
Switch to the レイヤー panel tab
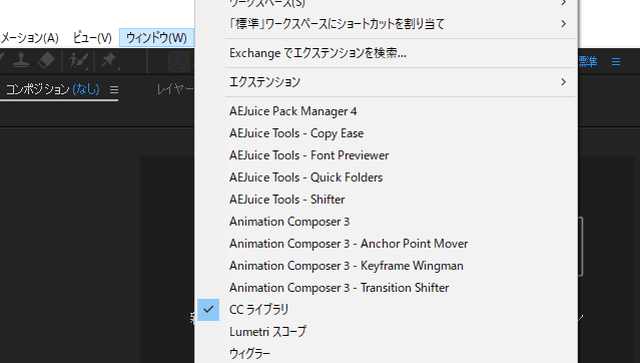point(175,89)
